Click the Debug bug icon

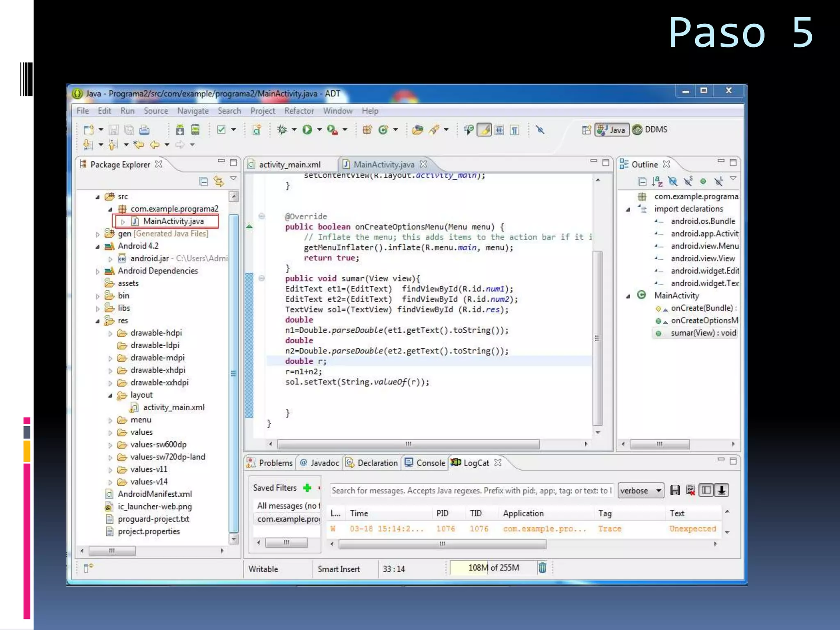(282, 130)
